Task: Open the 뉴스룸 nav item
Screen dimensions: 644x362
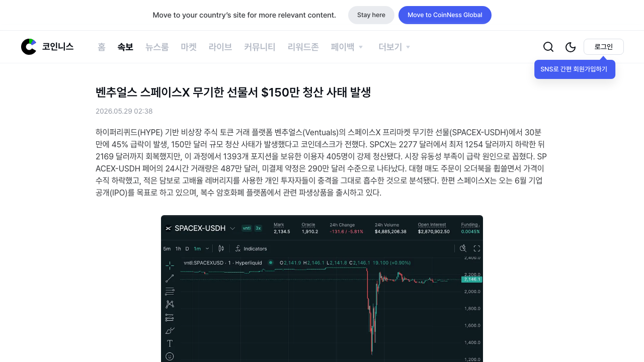Action: (x=157, y=47)
